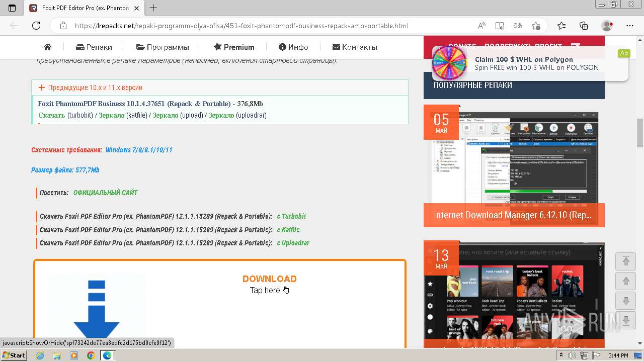Click the orange DOWNLOAD Tap here link

269,284
